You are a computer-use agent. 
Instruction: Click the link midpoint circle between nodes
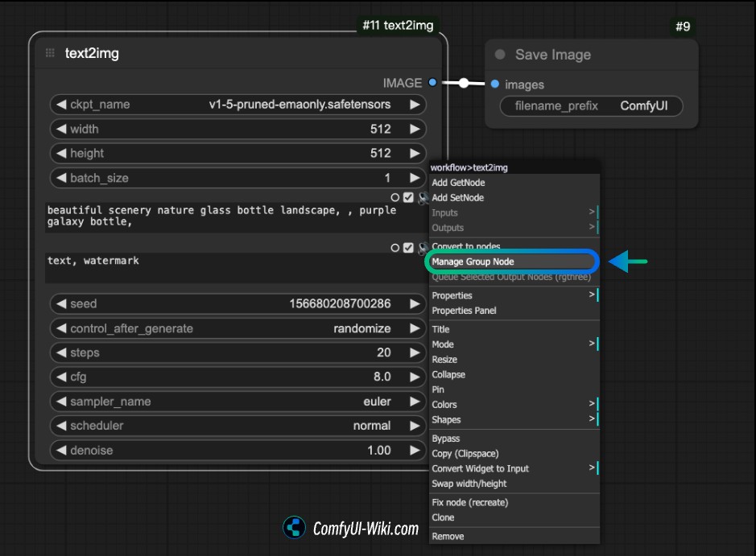(x=463, y=83)
